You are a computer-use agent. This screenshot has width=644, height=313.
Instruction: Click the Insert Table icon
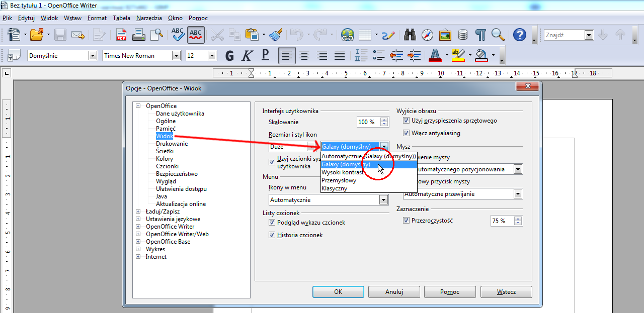[x=365, y=35]
